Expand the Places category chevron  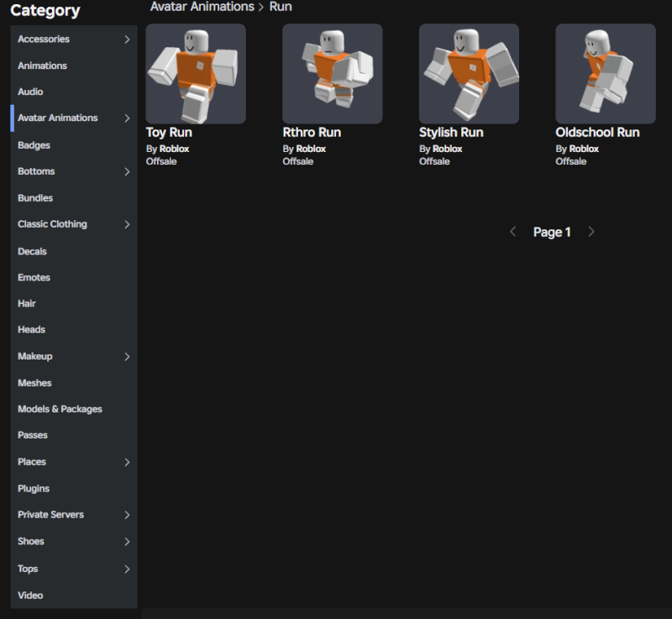127,462
